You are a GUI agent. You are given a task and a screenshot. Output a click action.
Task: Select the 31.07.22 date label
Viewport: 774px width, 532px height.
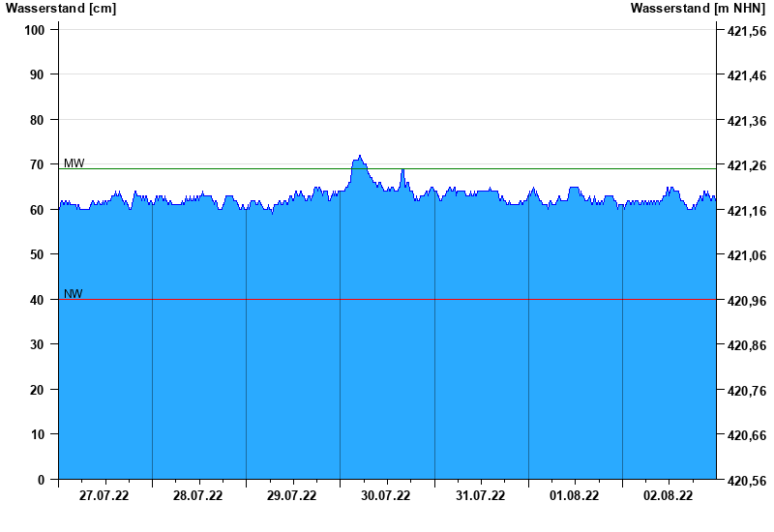click(480, 495)
